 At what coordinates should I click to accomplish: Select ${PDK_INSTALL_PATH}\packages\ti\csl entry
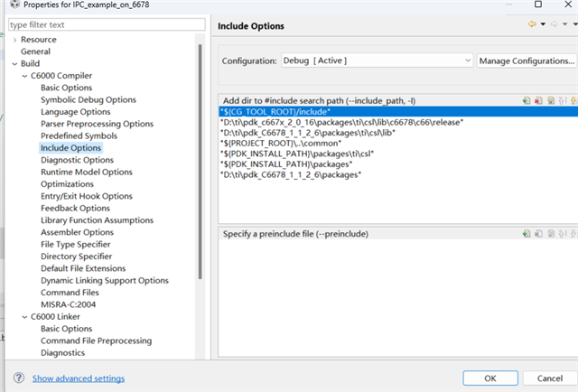[x=398, y=154]
